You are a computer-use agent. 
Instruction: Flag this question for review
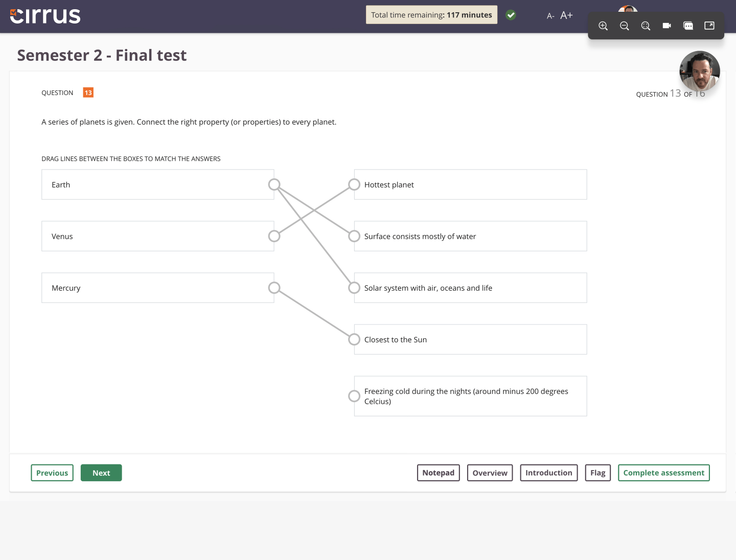tap(597, 473)
